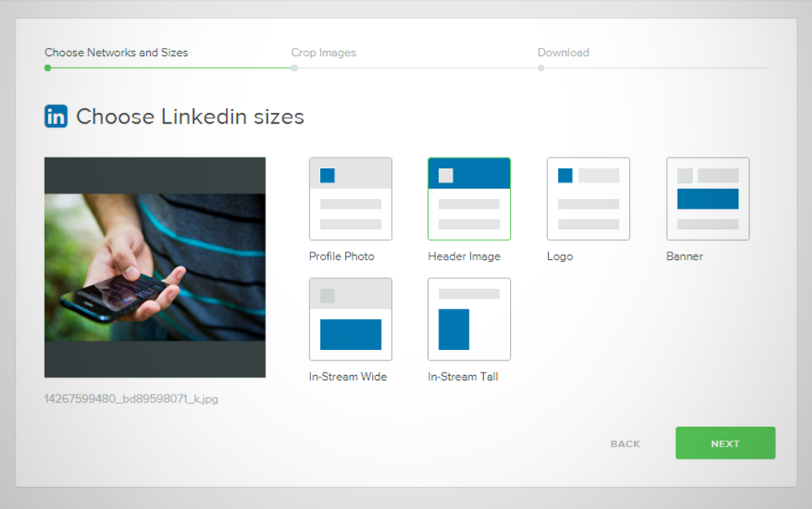
Task: Deselect the highlighted Header Image tile
Action: pyautogui.click(x=469, y=199)
